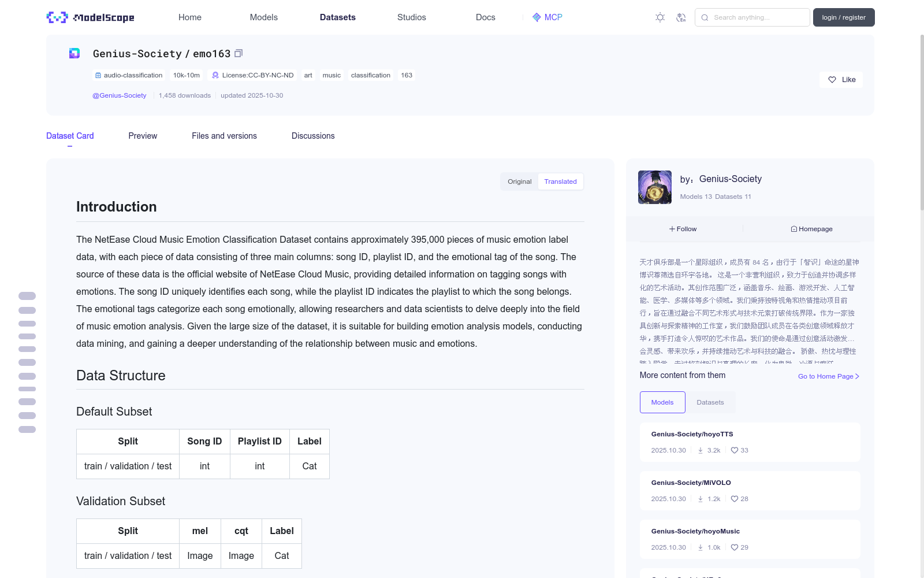Click the Default Subset heading
The image size is (924, 578).
pos(114,412)
